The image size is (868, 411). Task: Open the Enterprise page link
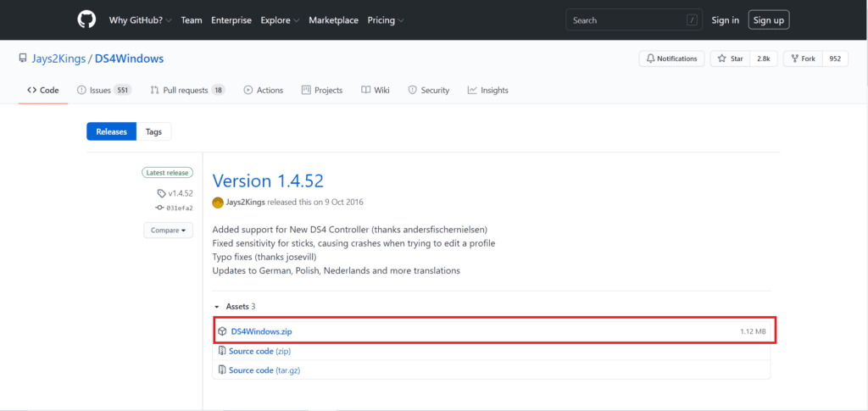(231, 20)
